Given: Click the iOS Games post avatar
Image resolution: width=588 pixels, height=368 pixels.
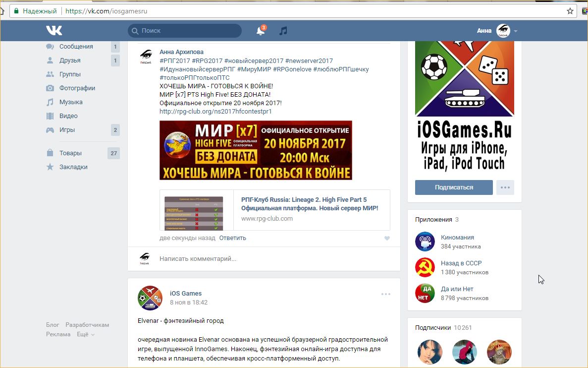Looking at the screenshot, I should pos(150,298).
